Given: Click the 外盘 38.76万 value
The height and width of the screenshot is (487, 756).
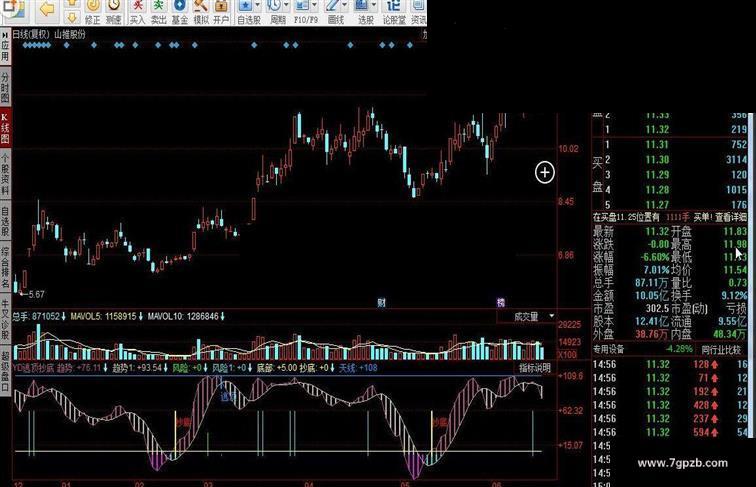Looking at the screenshot, I should (652, 334).
